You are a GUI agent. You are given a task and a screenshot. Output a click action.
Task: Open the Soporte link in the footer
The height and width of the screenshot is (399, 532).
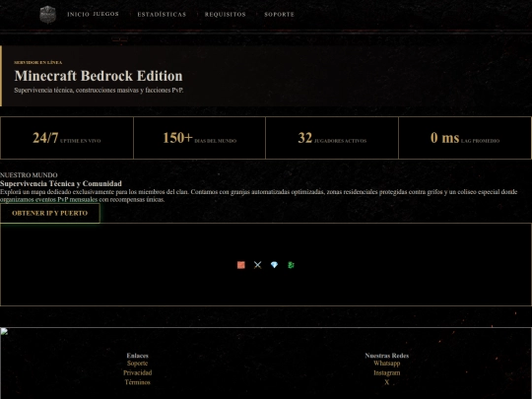[137, 364]
